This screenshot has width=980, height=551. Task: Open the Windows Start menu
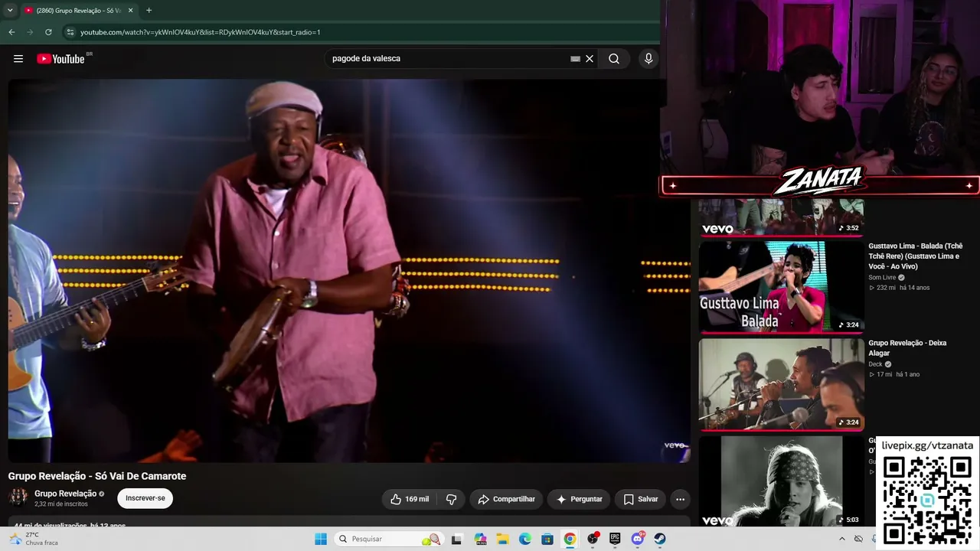(321, 539)
